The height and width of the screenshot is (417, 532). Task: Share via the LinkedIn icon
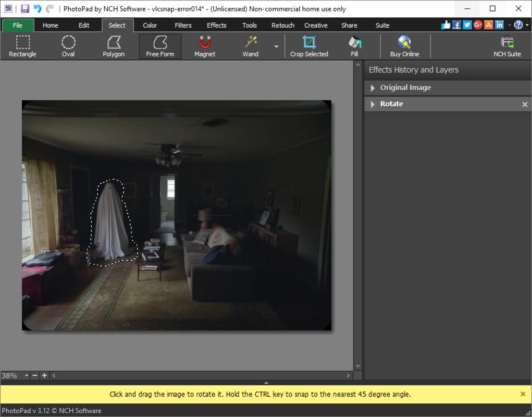499,25
